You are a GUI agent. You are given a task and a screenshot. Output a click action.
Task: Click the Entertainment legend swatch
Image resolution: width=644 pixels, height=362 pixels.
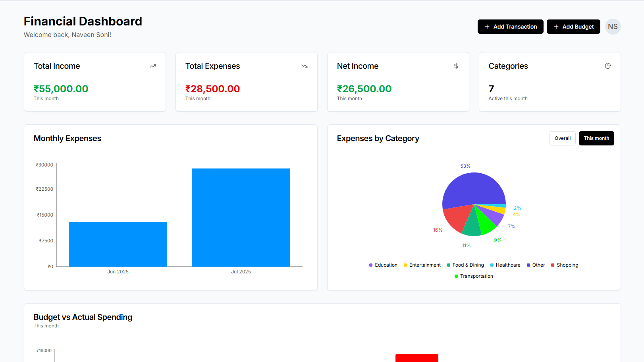click(x=405, y=265)
